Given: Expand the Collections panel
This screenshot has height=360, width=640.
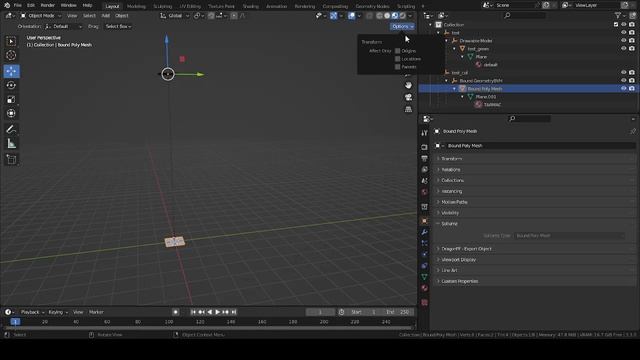Looking at the screenshot, I should pos(535,180).
